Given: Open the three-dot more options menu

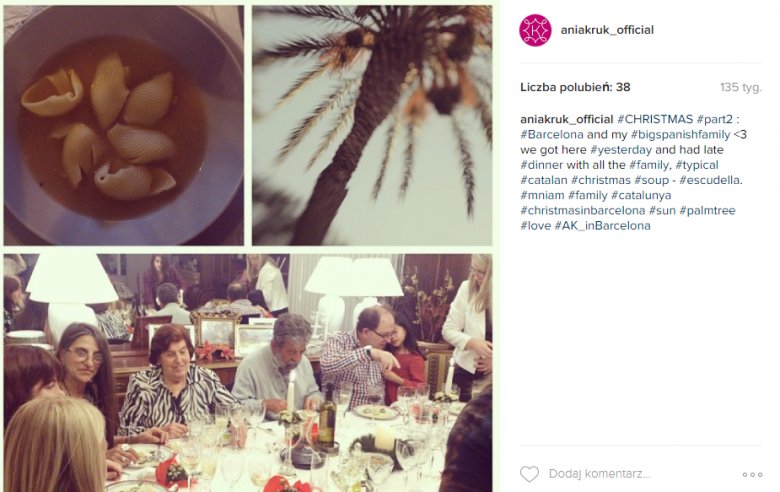Looking at the screenshot, I should [x=752, y=475].
